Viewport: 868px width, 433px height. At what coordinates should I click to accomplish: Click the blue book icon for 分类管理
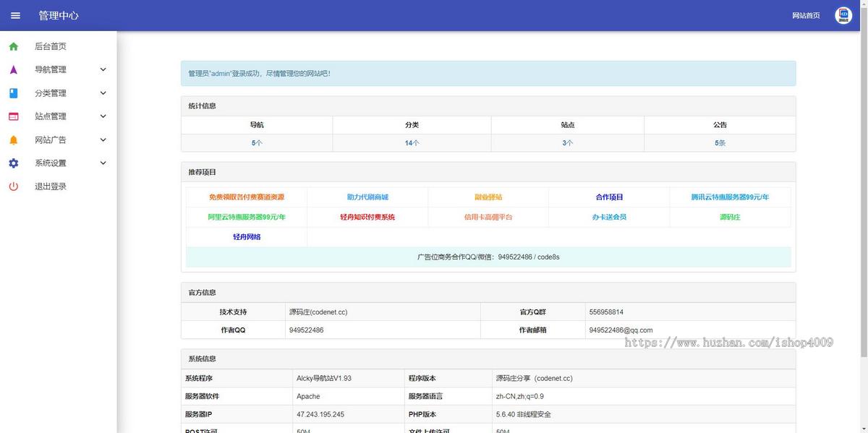pyautogui.click(x=14, y=93)
